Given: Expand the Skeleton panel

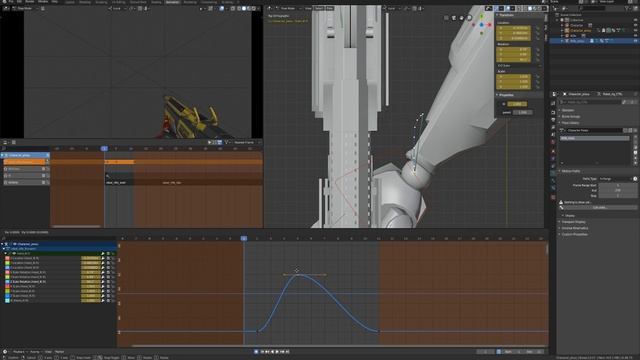Looking at the screenshot, I should tap(568, 110).
